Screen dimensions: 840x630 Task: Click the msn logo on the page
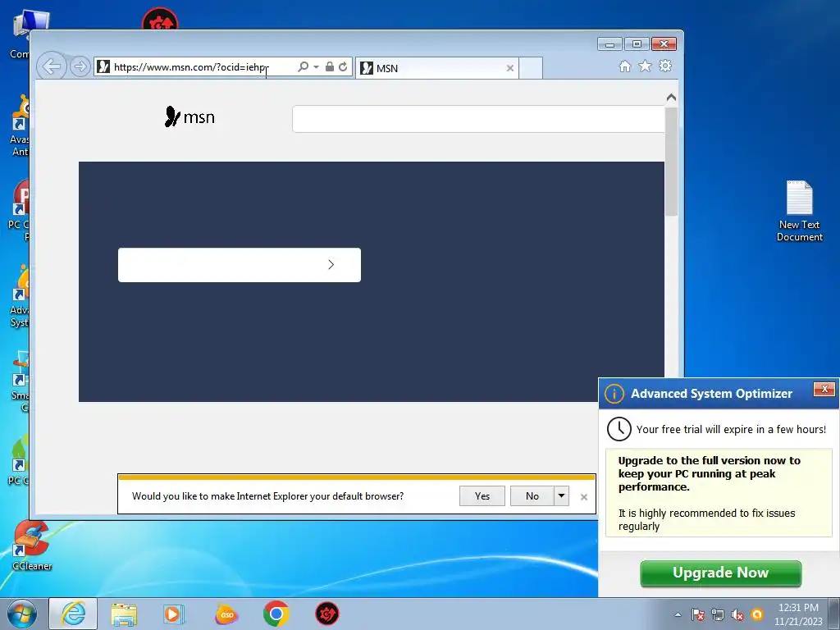[189, 116]
